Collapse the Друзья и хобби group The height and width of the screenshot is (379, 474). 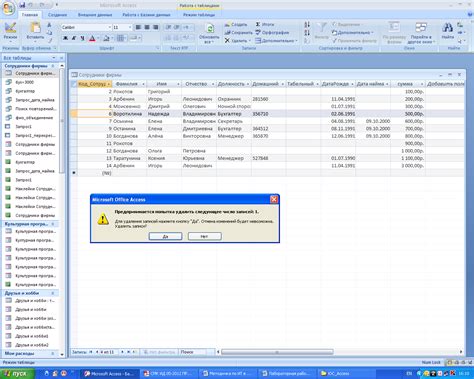pyautogui.click(x=53, y=293)
